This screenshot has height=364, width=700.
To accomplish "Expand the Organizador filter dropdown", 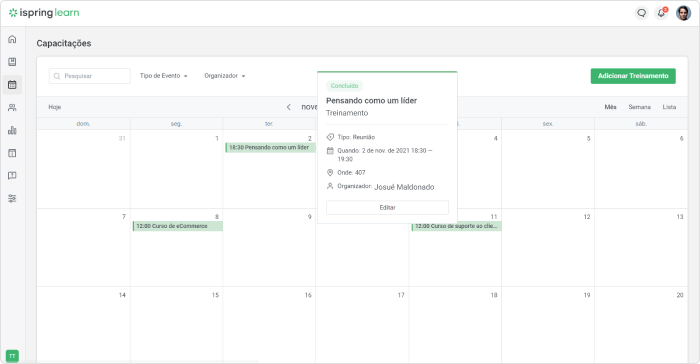I will 225,76.
